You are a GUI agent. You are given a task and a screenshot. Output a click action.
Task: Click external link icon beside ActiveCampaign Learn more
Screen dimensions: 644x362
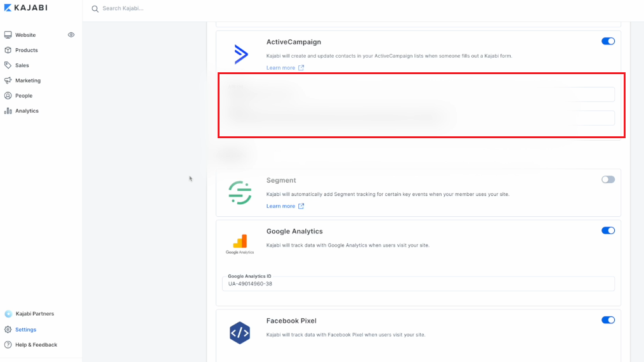301,68
